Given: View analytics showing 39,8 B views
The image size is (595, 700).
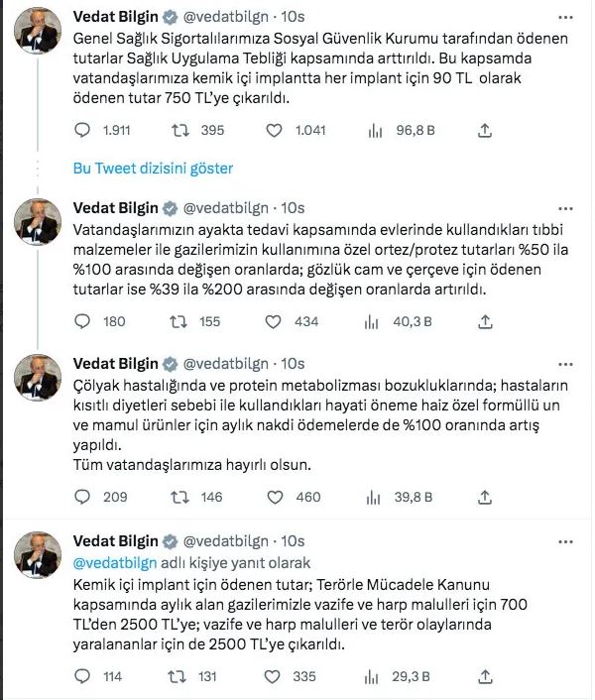Looking at the screenshot, I should click(376, 497).
